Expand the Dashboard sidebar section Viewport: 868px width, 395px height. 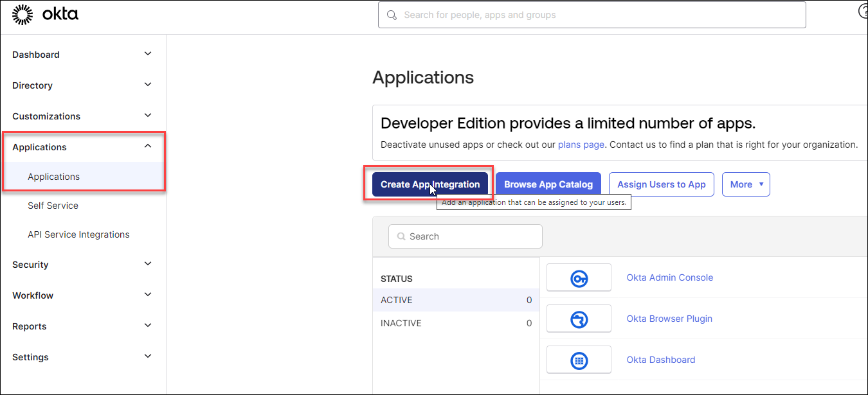(x=148, y=54)
